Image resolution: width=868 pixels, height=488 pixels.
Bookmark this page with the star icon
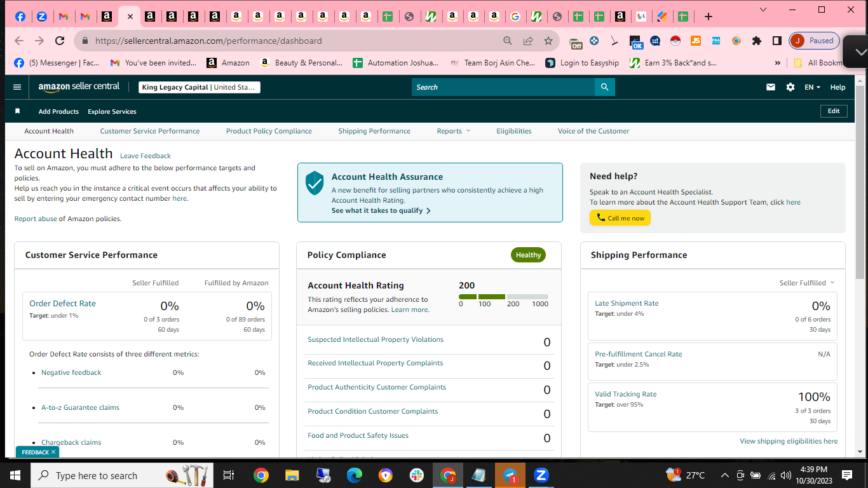coord(548,41)
